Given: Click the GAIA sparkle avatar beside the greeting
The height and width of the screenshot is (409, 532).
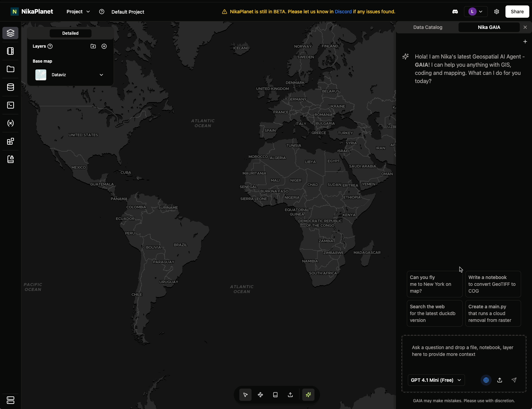Looking at the screenshot, I should pyautogui.click(x=405, y=56).
